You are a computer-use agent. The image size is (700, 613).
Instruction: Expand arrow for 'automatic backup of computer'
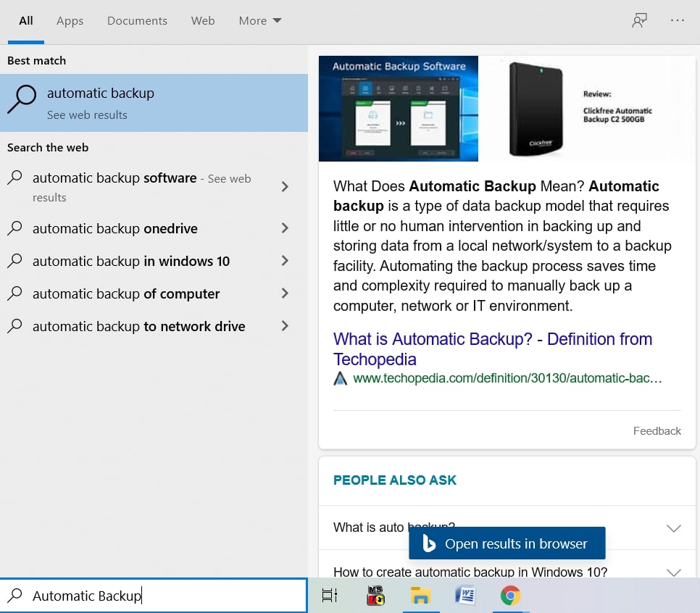[x=285, y=293]
